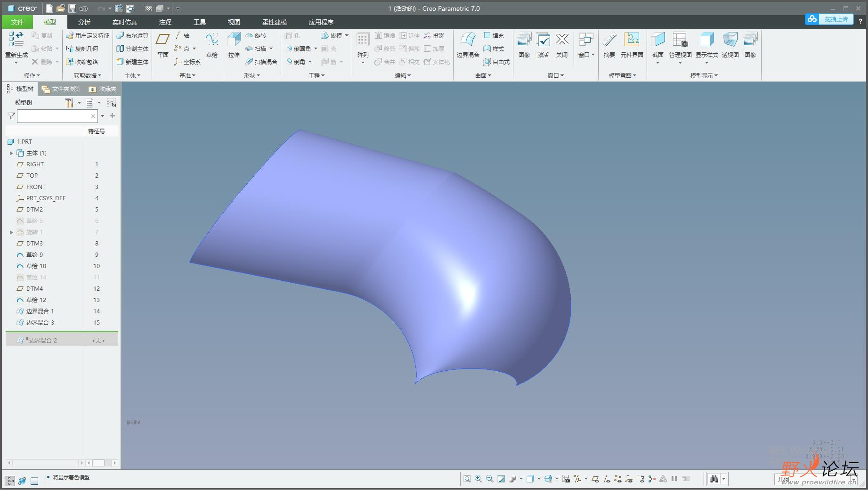Open the Favorites (收藏夹) panel tab

point(103,89)
